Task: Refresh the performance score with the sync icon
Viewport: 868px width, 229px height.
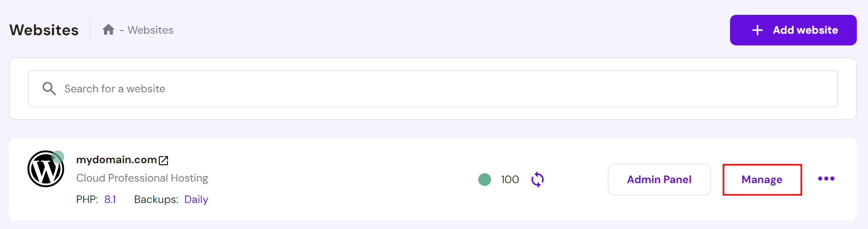Action: 538,180
